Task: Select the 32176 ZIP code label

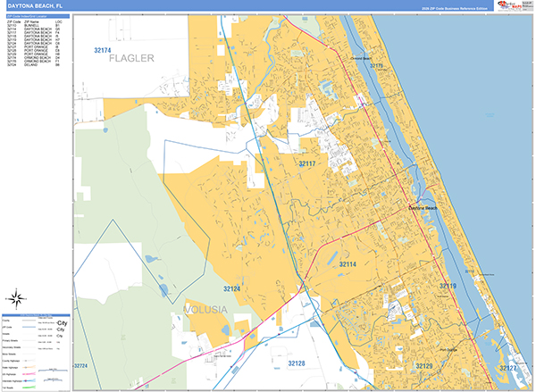Action: coord(376,65)
